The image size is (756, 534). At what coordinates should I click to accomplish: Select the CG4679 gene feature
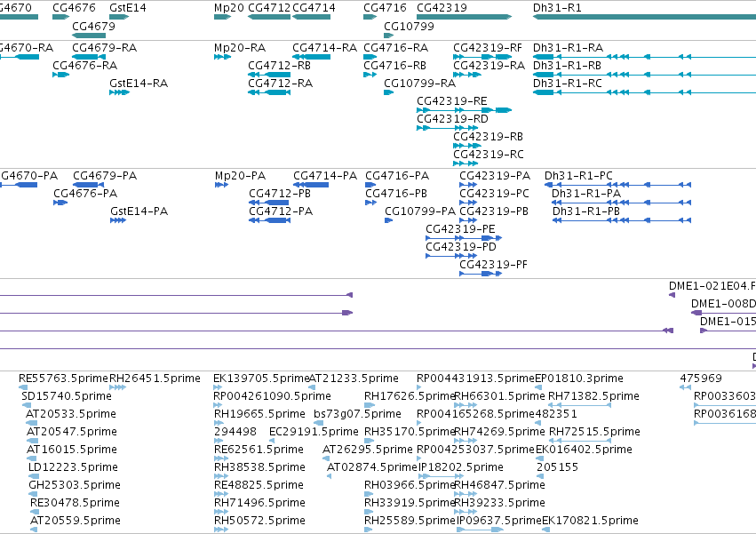tap(89, 36)
